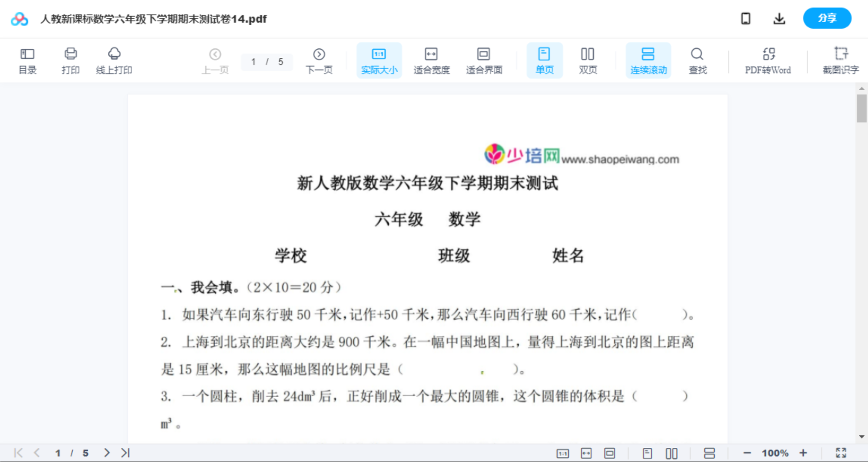This screenshot has height=462, width=868.
Task: Go to the next page with 下一页
Action: coord(319,60)
